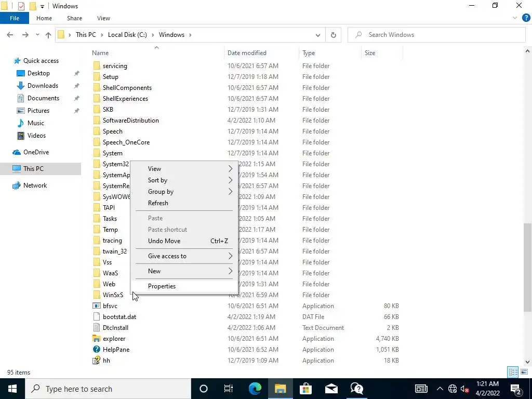This screenshot has height=399, width=532.
Task: Open the Help question mark icon
Action: (526, 18)
